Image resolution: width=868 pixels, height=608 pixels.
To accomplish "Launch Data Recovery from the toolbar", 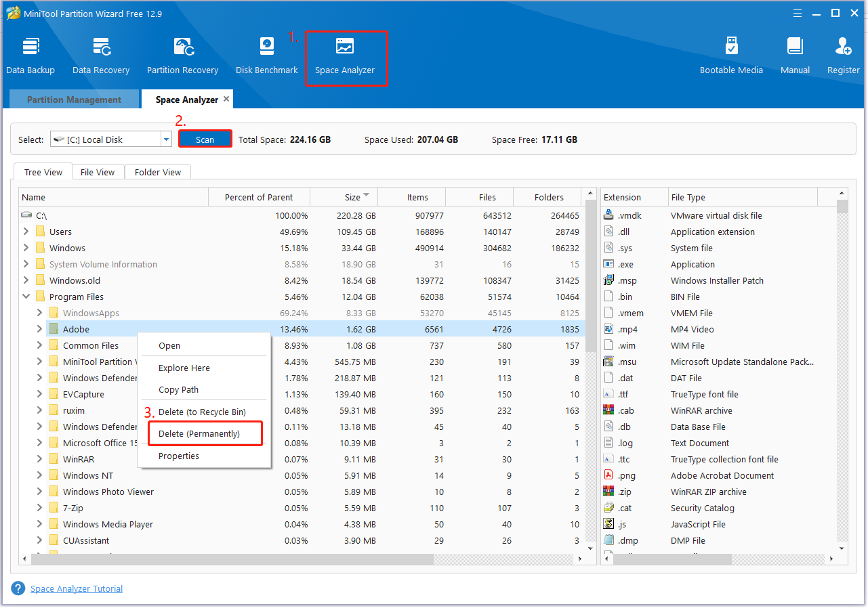I will [x=101, y=56].
